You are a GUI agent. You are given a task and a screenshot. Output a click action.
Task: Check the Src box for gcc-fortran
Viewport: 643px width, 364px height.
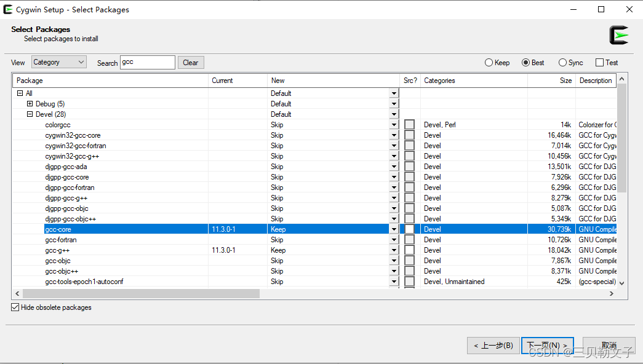pos(409,240)
